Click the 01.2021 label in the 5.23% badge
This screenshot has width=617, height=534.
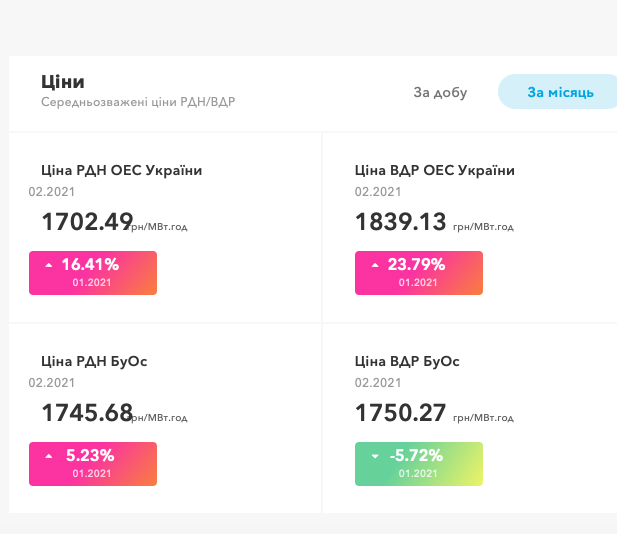92,474
